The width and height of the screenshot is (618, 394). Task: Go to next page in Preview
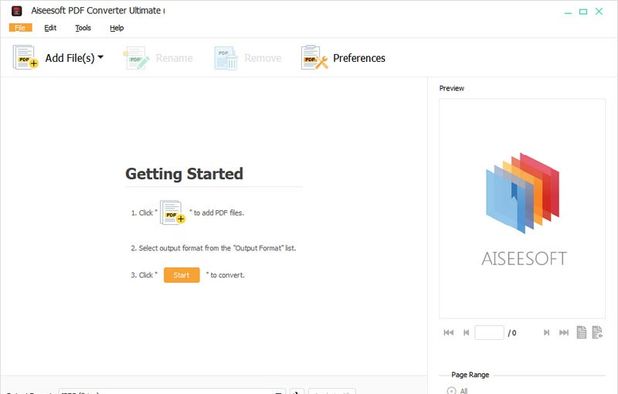(x=547, y=333)
